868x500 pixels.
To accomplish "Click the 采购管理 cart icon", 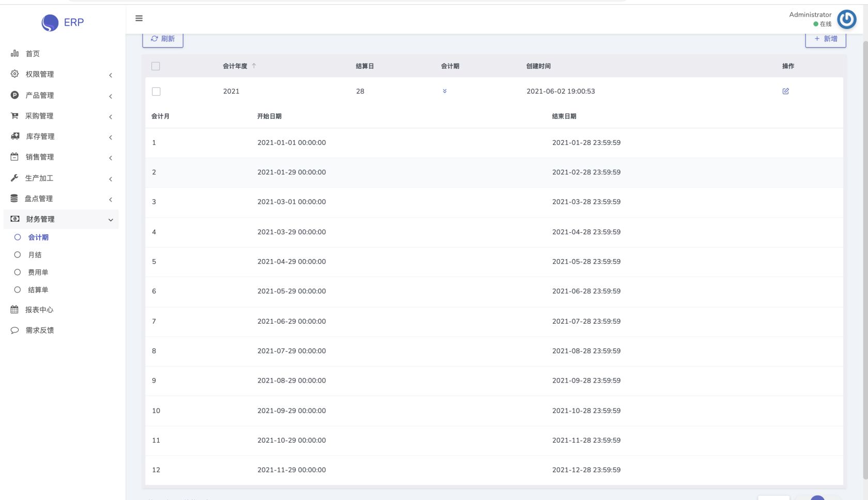I will point(14,116).
